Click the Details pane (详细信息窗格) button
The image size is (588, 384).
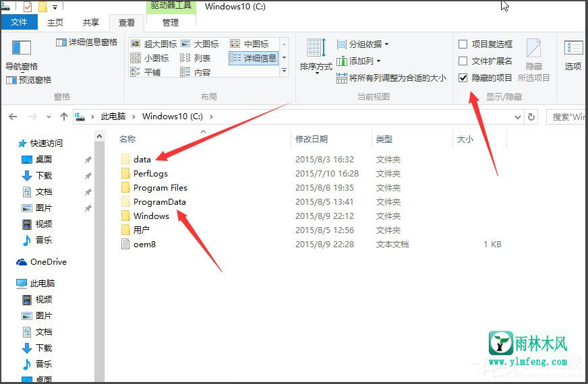pyautogui.click(x=86, y=42)
